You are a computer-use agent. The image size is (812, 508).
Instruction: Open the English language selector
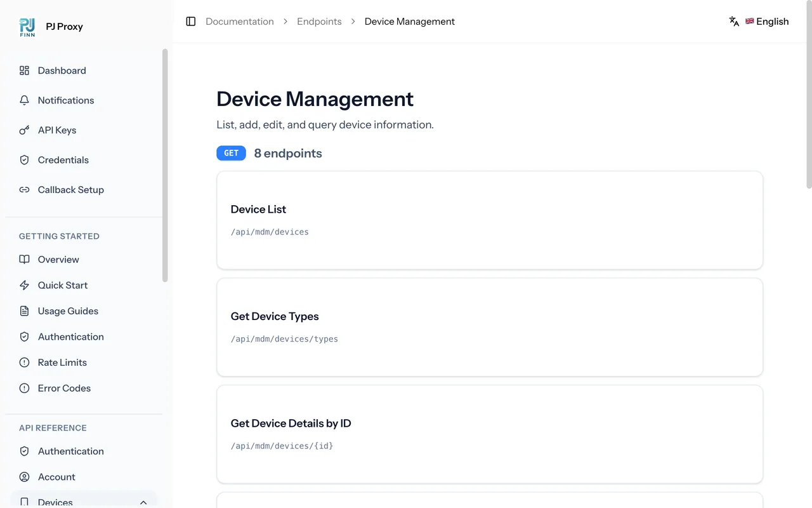759,22
